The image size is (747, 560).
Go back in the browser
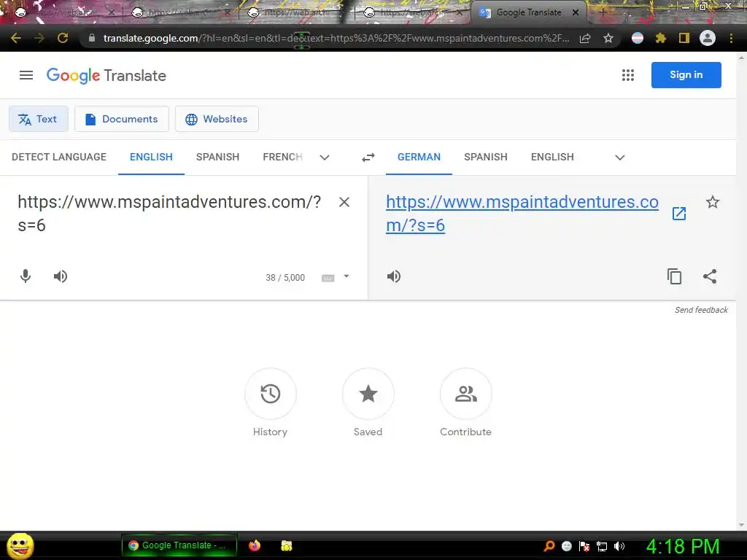pyautogui.click(x=16, y=38)
